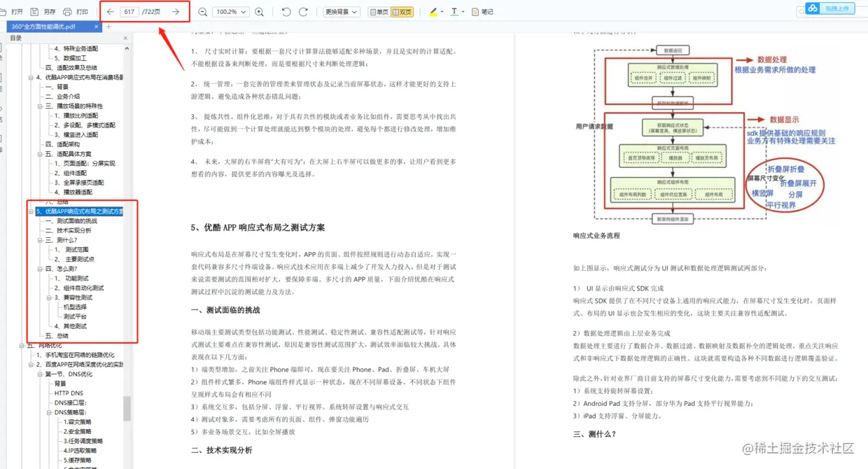Select the highlighter pen tool
This screenshot has height=469, width=868.
pyautogui.click(x=433, y=12)
